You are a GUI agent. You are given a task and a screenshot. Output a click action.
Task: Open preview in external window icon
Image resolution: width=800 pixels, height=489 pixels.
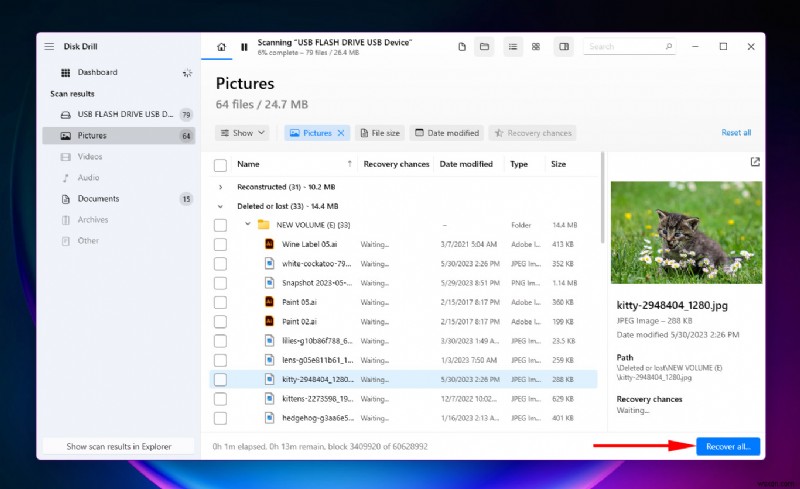(755, 162)
